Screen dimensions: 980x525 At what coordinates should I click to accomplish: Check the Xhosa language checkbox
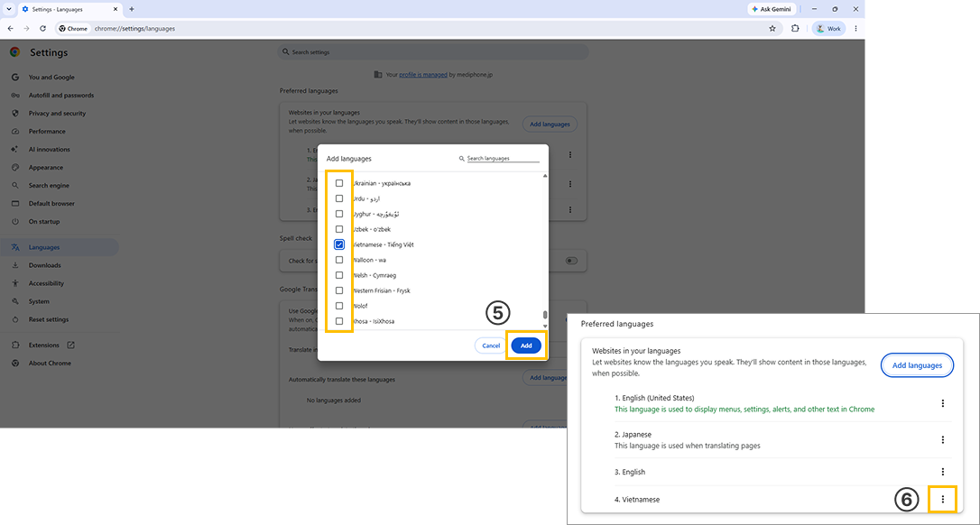click(339, 321)
